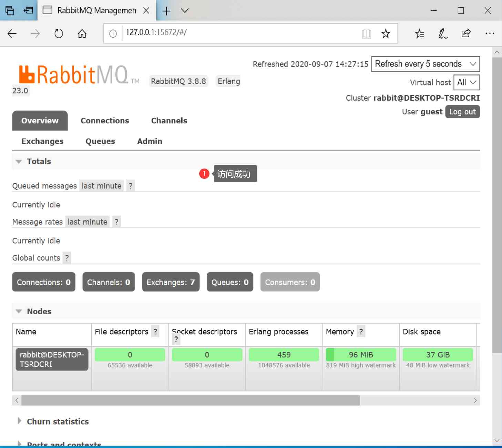Screen dimensions: 502x448
Task: Change Message rates last minute range
Action: 87,222
